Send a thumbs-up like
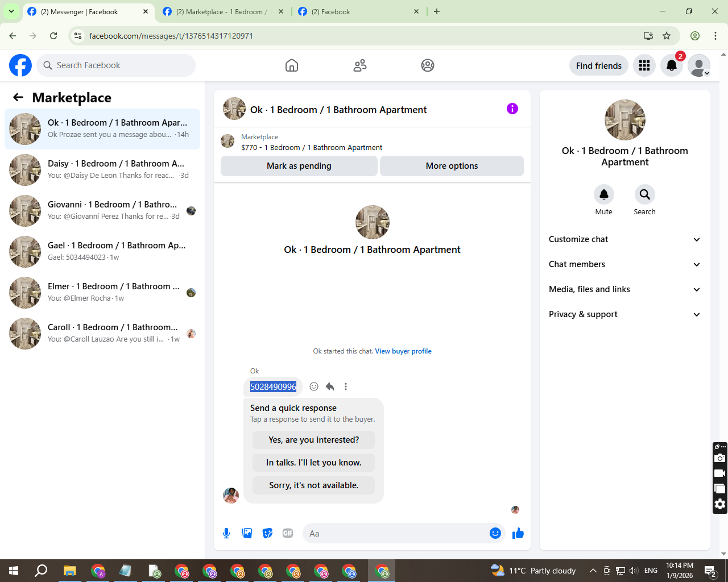The height and width of the screenshot is (582, 728). point(518,533)
